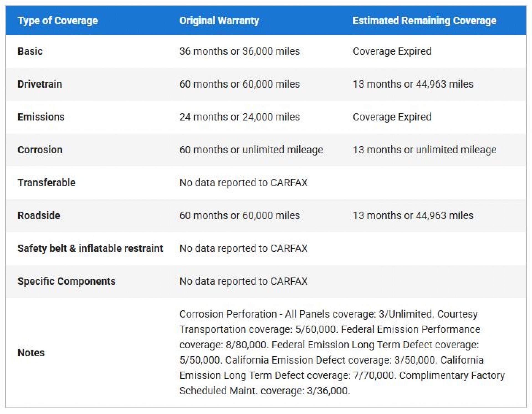532x414 pixels.
Task: Click the Drivetrain row label
Action: [40, 84]
